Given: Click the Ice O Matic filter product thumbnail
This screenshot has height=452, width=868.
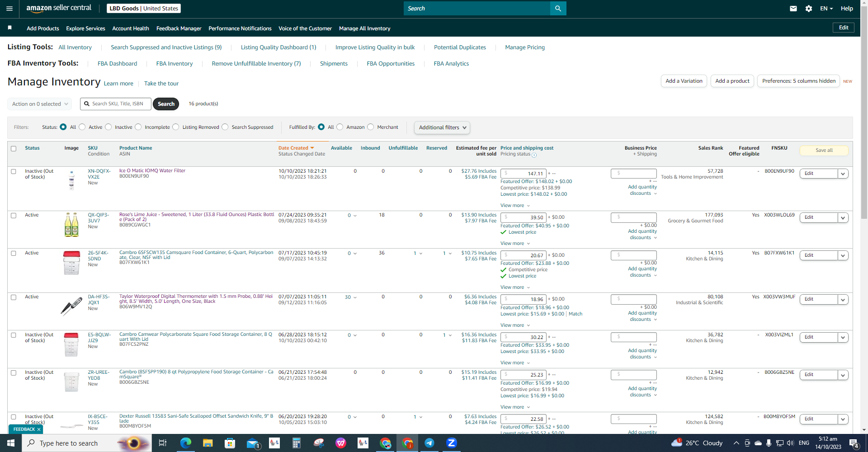Looking at the screenshot, I should [x=71, y=180].
